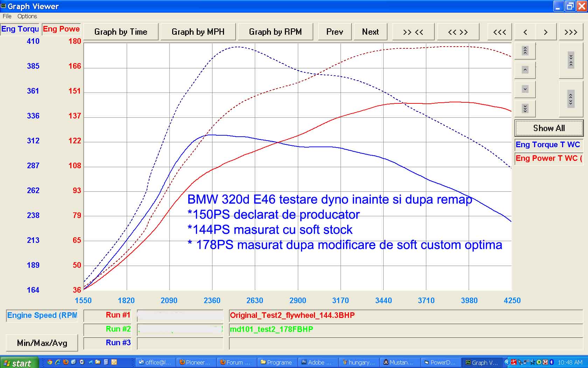588x368 pixels.
Task: Click the single-down chevron scale button
Action: tap(525, 89)
